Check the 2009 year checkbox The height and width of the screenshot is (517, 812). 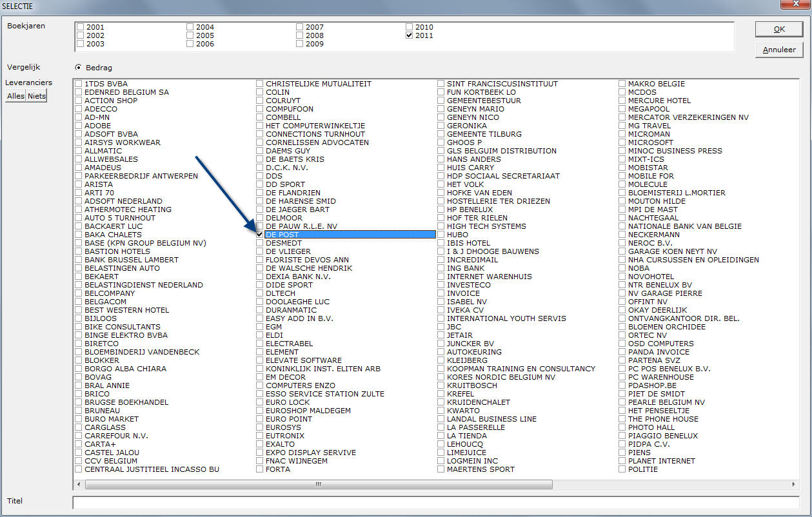(299, 44)
